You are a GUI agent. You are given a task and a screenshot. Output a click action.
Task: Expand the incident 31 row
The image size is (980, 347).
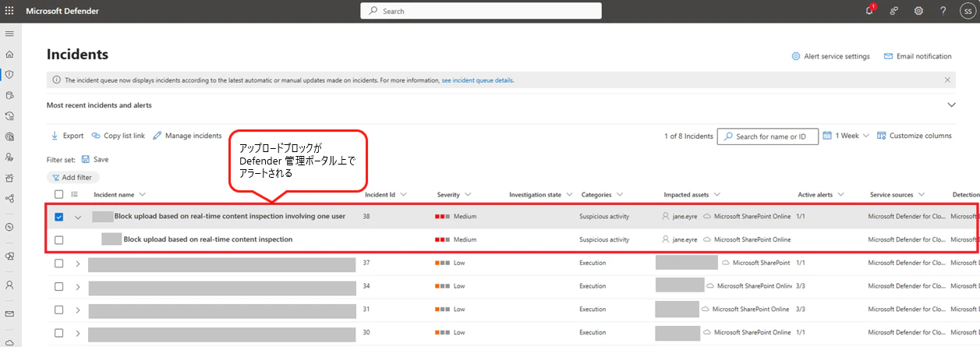click(x=77, y=310)
